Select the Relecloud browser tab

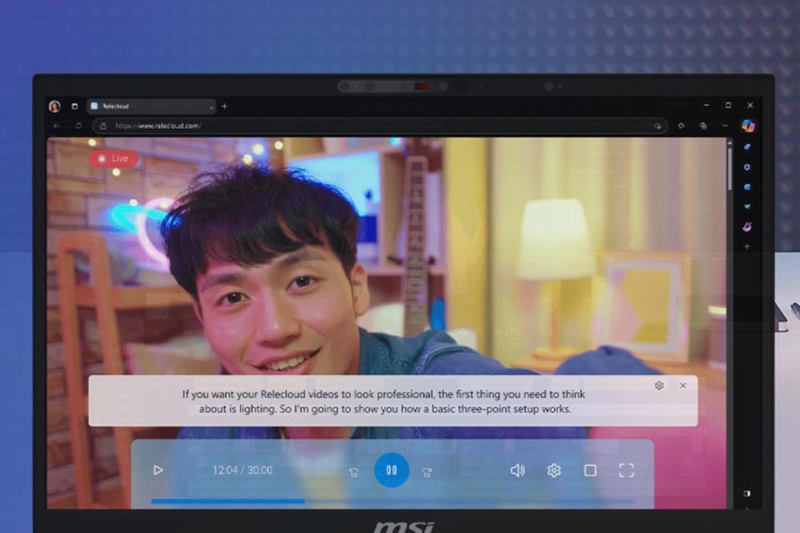(x=151, y=106)
